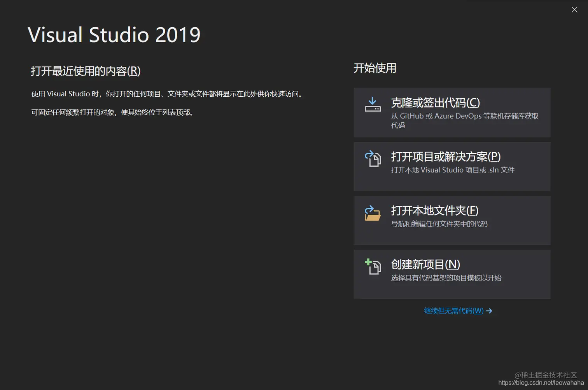Click the 开始使用 heading
The height and width of the screenshot is (390, 588).
pyautogui.click(x=374, y=68)
